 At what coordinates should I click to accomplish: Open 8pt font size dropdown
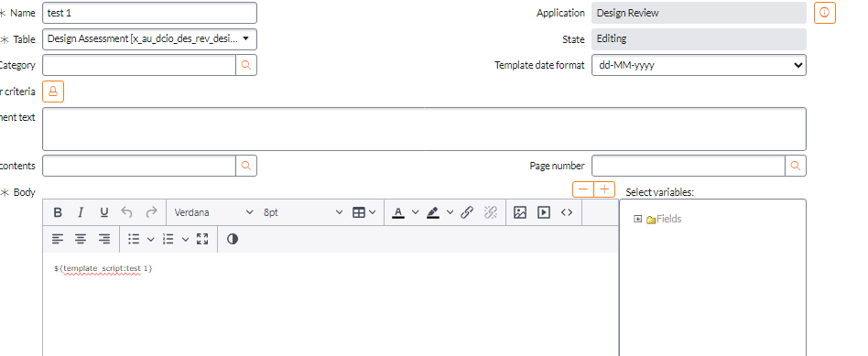point(302,212)
